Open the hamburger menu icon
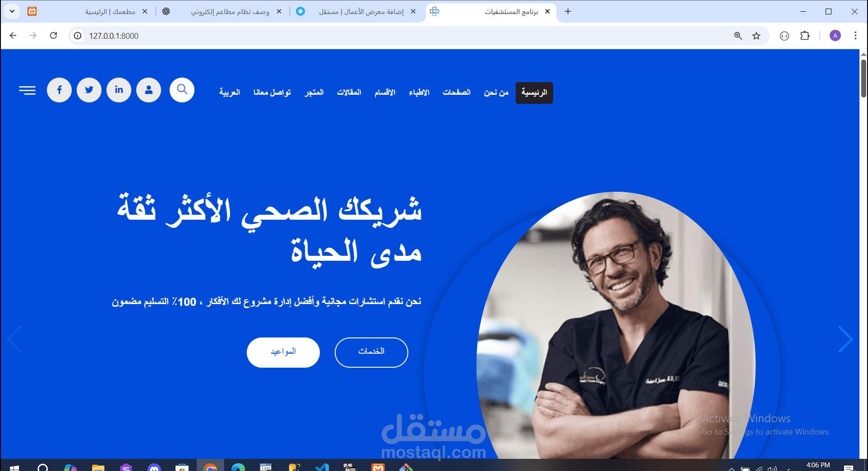 coord(27,90)
